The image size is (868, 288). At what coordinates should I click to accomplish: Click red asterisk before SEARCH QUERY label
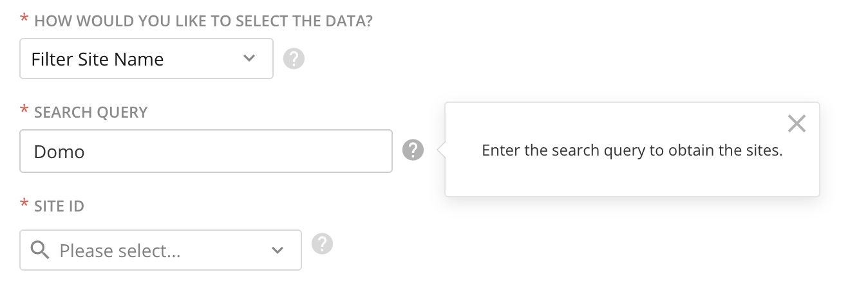[x=24, y=113]
